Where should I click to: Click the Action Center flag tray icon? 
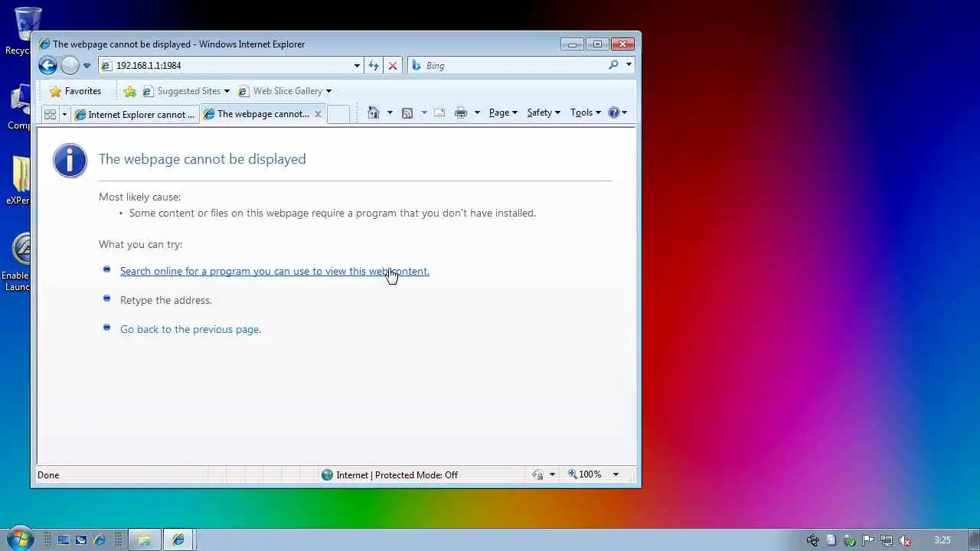[x=867, y=540]
